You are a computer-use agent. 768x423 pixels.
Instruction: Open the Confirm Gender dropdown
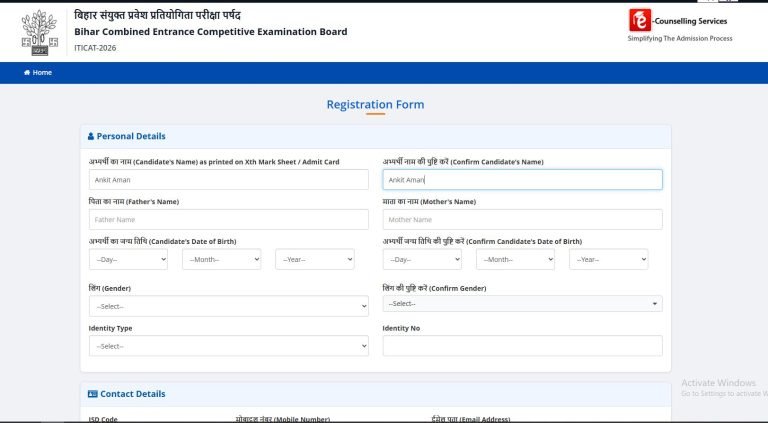pyautogui.click(x=522, y=304)
